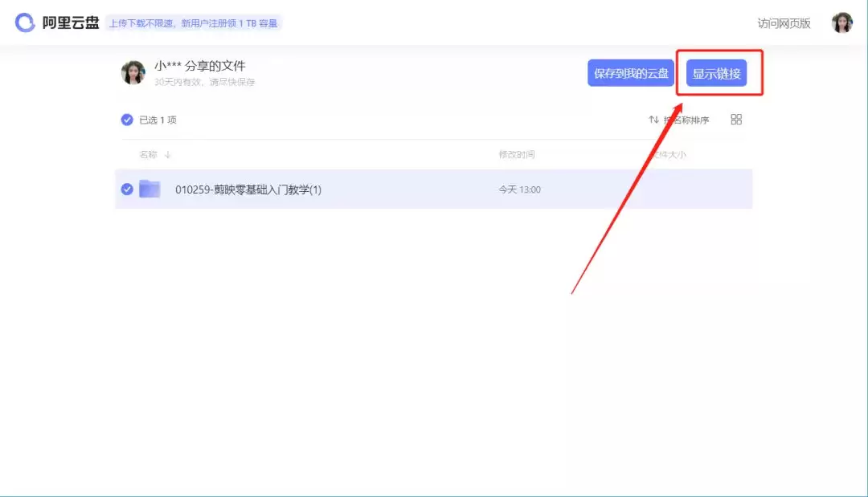Click the 30天内有效 expiry notice
The height and width of the screenshot is (497, 868).
pyautogui.click(x=204, y=82)
